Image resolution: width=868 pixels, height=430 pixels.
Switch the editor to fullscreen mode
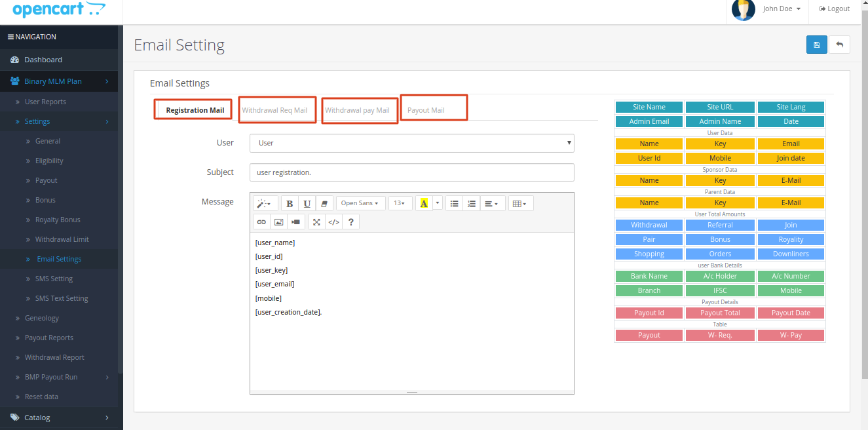click(316, 222)
